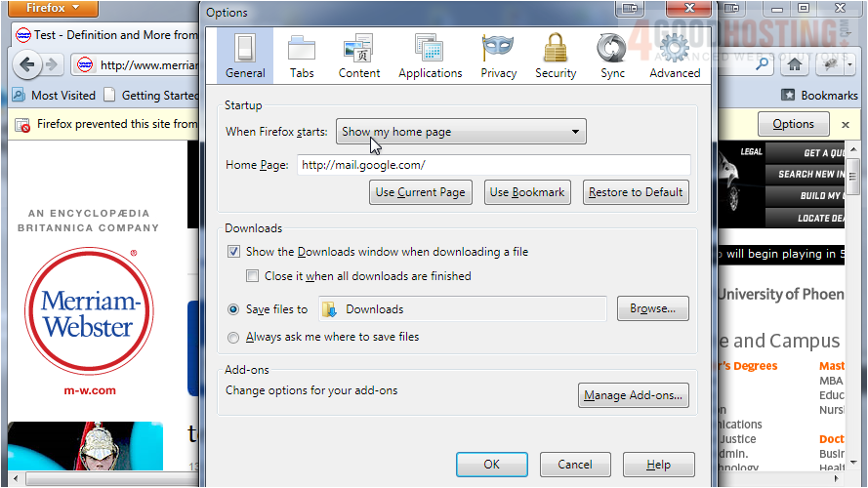Expand the 'When Firefox starts' dropdown
868x488 pixels.
[x=461, y=132]
